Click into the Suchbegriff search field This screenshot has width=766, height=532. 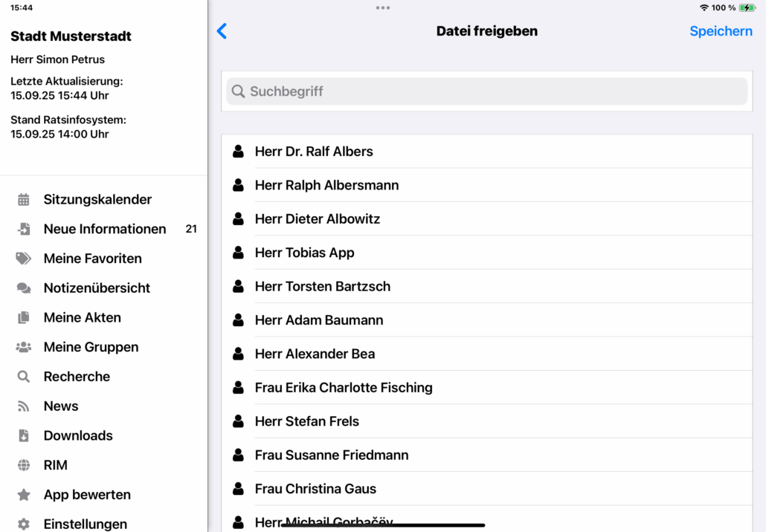[x=487, y=91]
